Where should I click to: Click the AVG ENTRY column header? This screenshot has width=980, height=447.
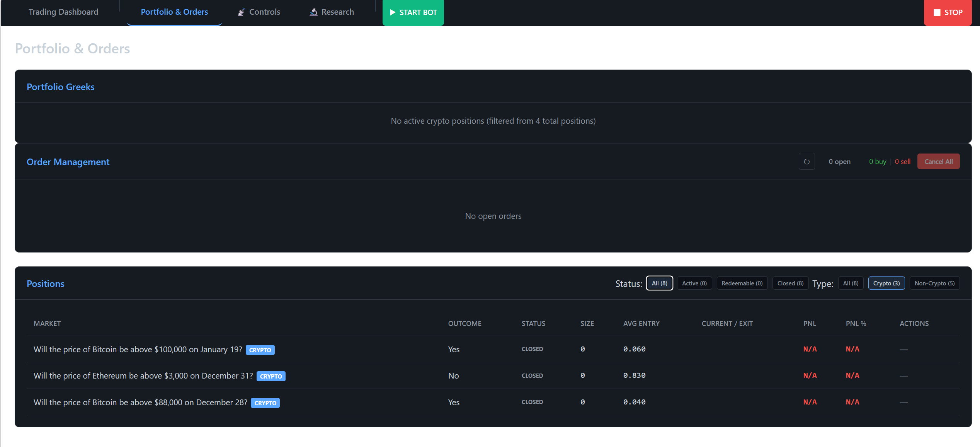pyautogui.click(x=641, y=324)
